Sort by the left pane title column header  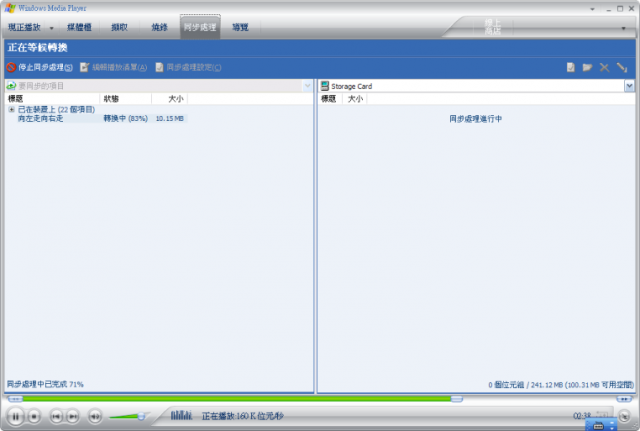pos(52,99)
